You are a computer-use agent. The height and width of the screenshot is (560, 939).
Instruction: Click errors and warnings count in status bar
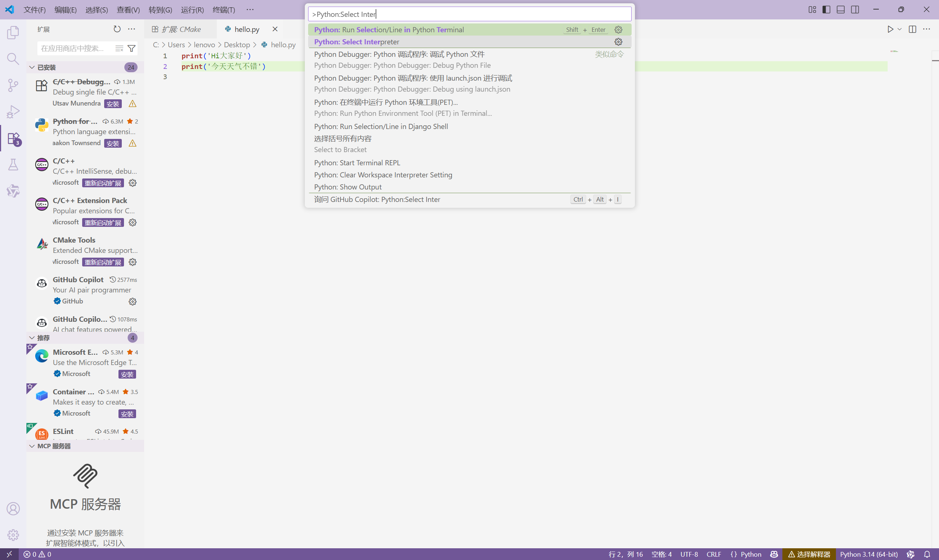pyautogui.click(x=37, y=554)
